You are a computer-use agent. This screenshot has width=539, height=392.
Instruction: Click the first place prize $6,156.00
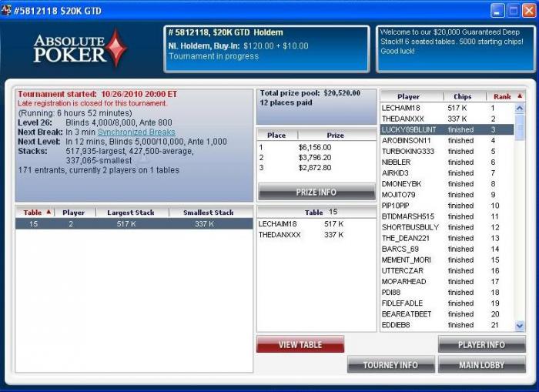point(315,148)
